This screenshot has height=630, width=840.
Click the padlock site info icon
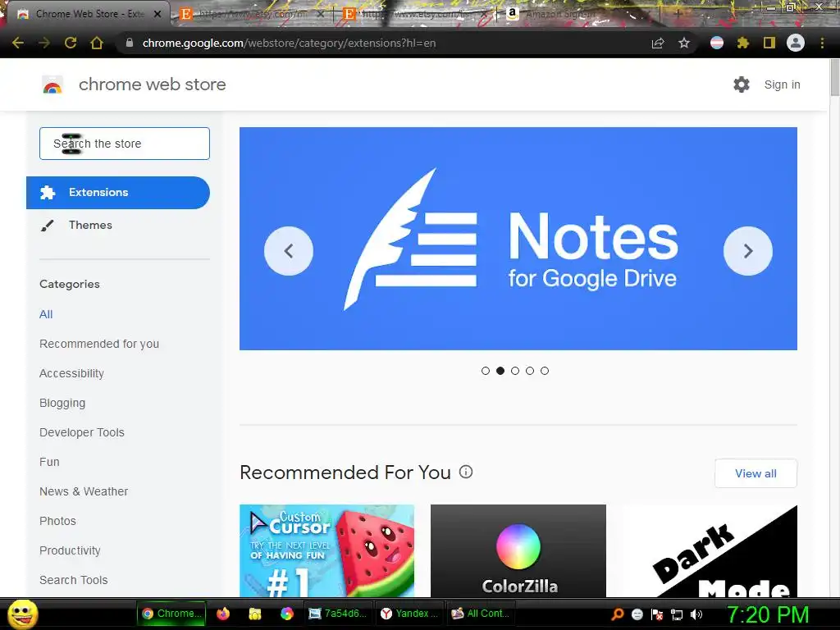click(129, 43)
